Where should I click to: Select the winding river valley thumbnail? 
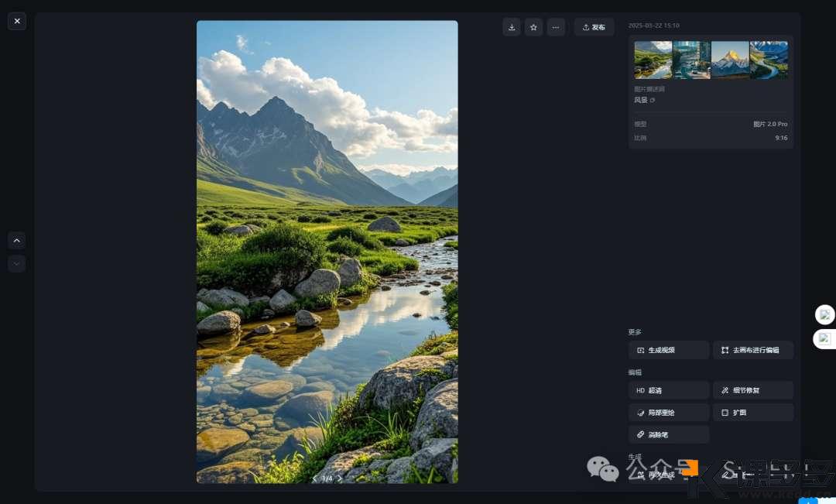tap(769, 60)
